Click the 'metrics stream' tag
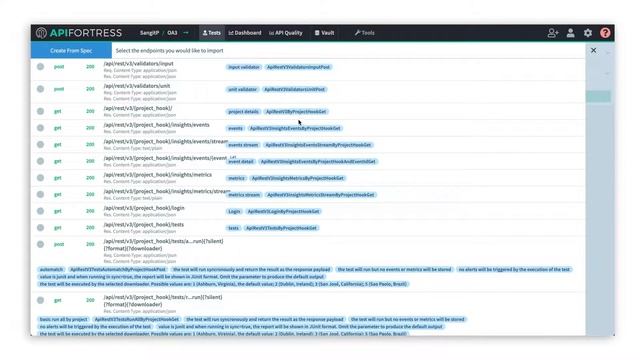Screen dimensions: 640x360 pos(244,195)
